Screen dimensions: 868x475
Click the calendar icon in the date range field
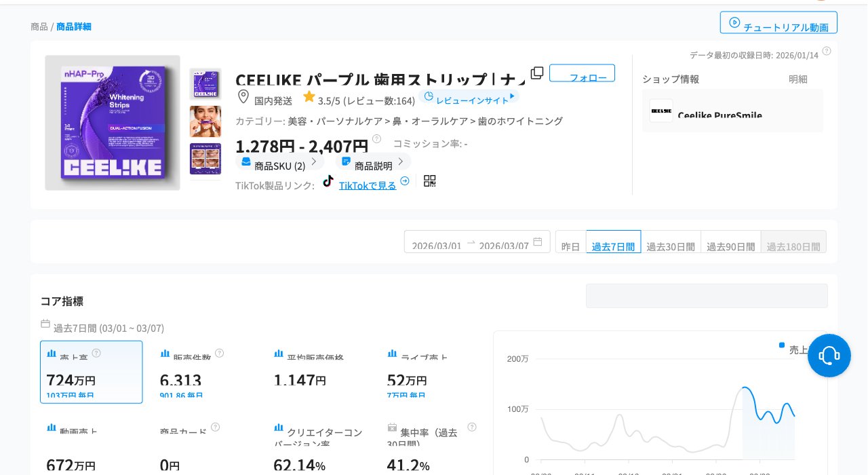pyautogui.click(x=539, y=242)
